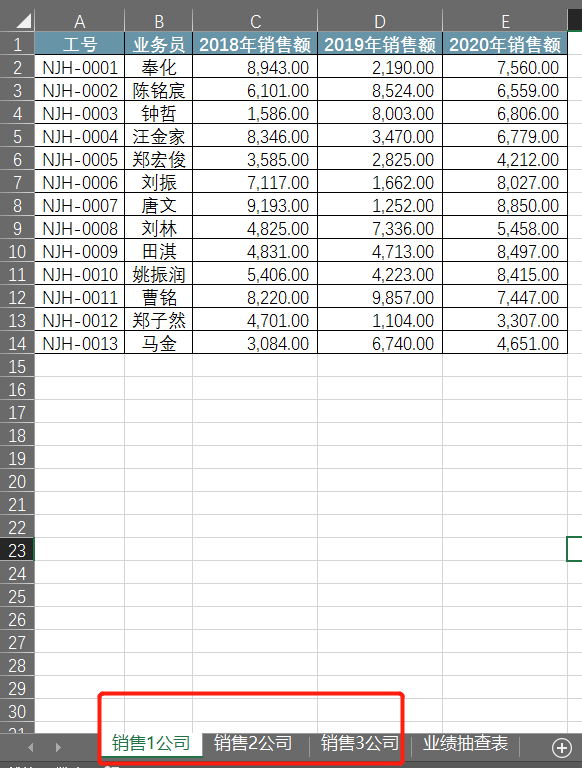
Task: Click the 2019年销售额 header cell
Action: click(380, 45)
